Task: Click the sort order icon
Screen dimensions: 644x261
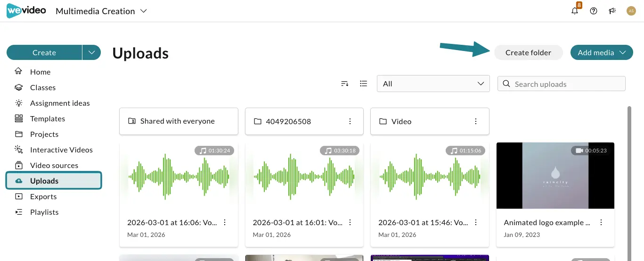Action: click(345, 84)
